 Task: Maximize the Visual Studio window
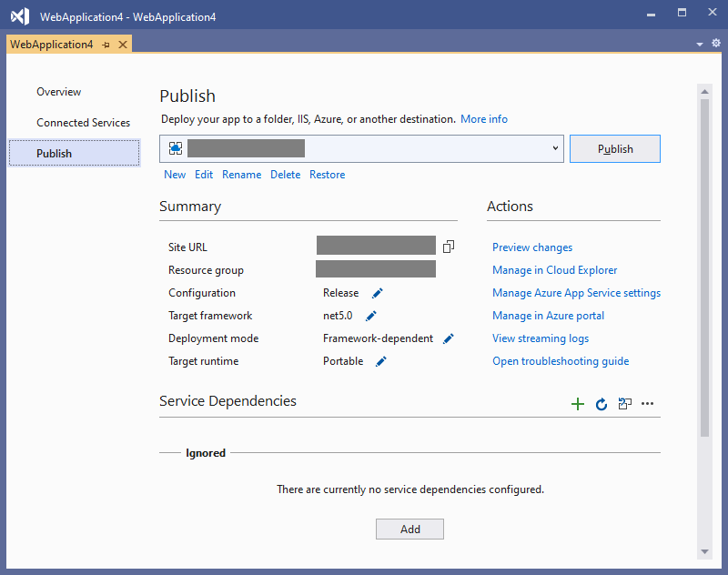click(x=682, y=13)
